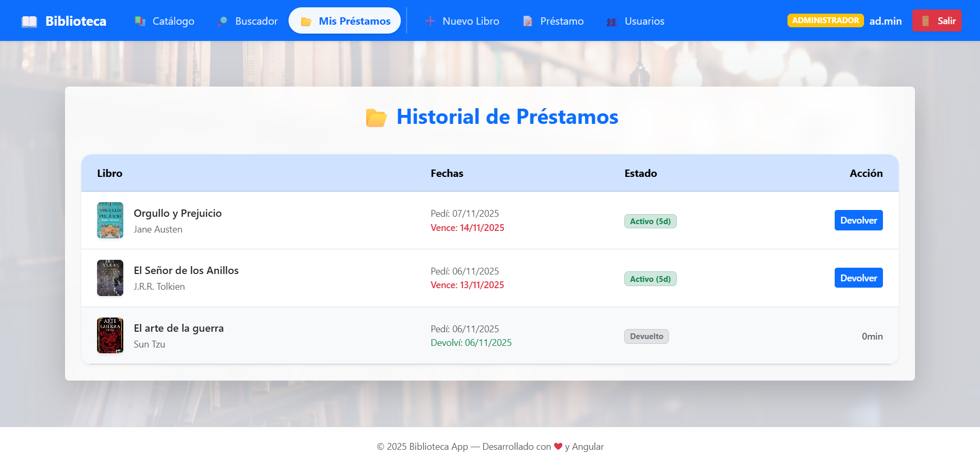
Task: Click the ad.min username
Action: click(x=886, y=21)
